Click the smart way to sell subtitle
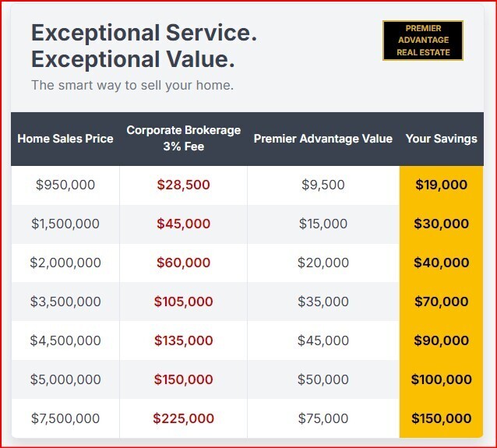Image resolution: width=497 pixels, height=448 pixels. [x=132, y=85]
